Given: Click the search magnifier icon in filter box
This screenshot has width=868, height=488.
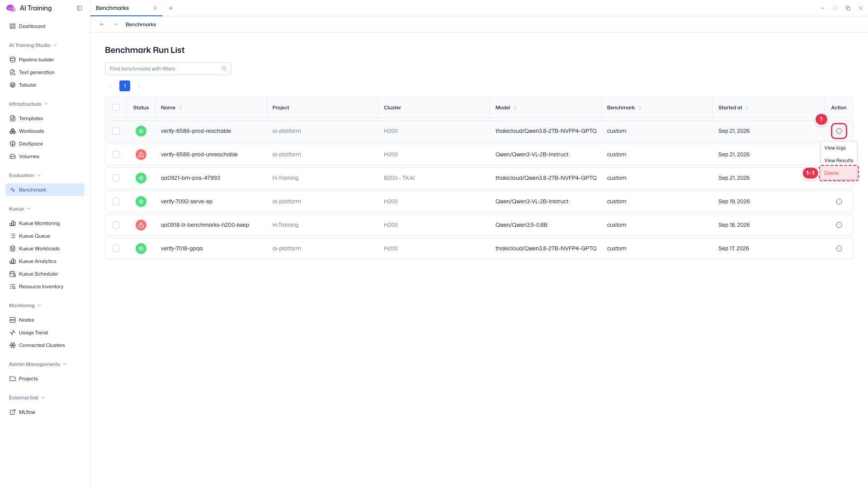Looking at the screenshot, I should click(224, 69).
